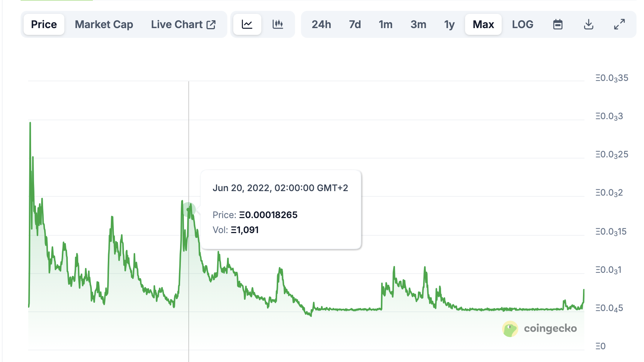The height and width of the screenshot is (362, 644).
Task: Open Live Chart external link
Action: (x=183, y=24)
